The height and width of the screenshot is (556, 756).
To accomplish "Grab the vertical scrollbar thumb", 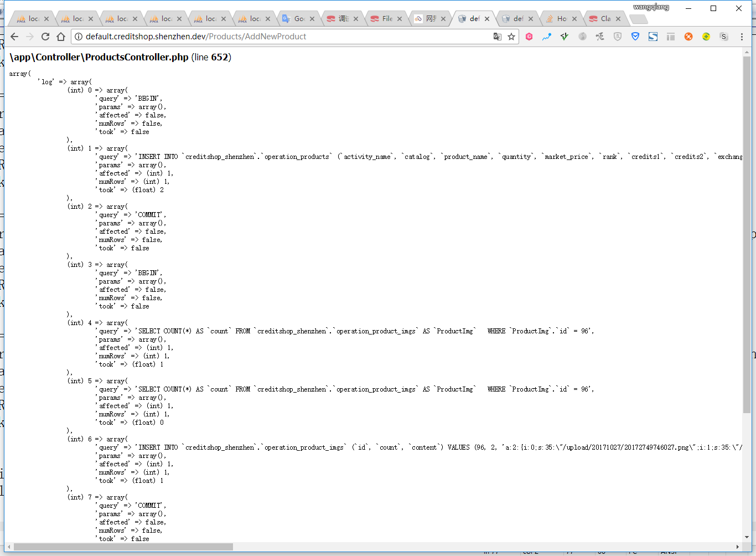I will [x=747, y=235].
